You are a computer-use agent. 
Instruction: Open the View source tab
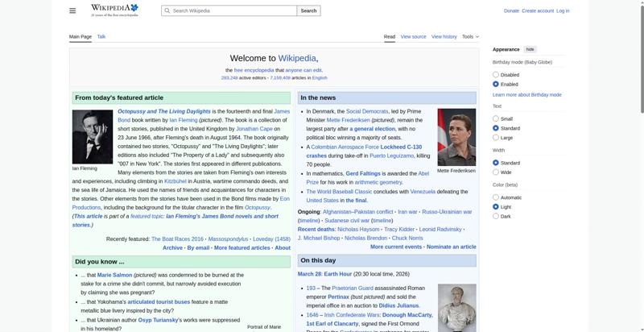click(413, 36)
